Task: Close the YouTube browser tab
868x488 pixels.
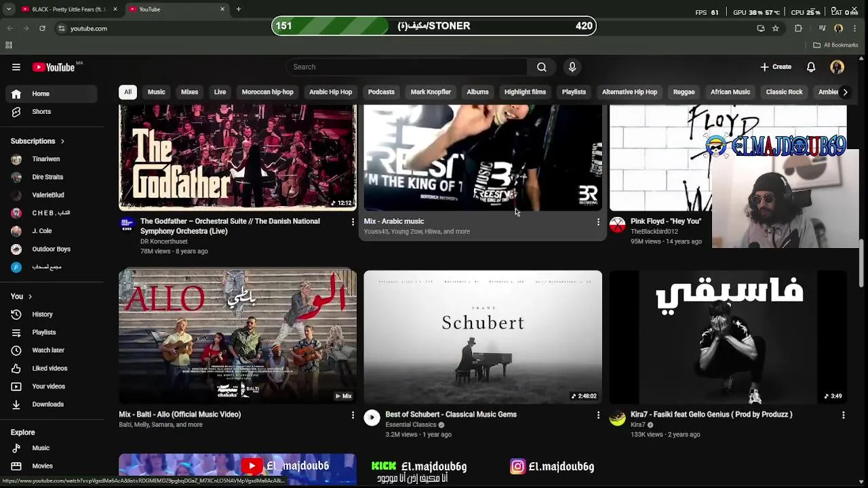Action: tap(222, 9)
